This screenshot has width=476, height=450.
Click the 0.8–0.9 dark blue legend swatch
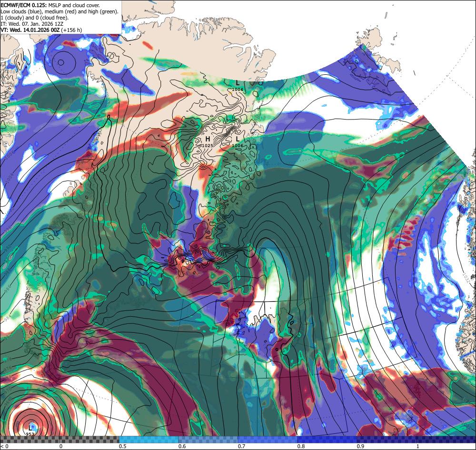point(327,440)
